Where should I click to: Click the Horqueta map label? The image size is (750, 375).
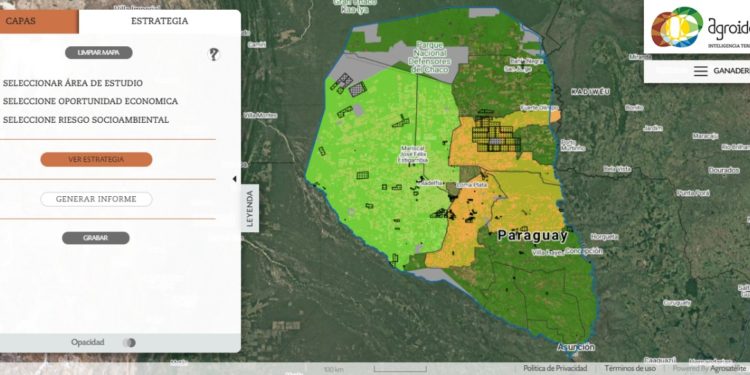point(604,237)
